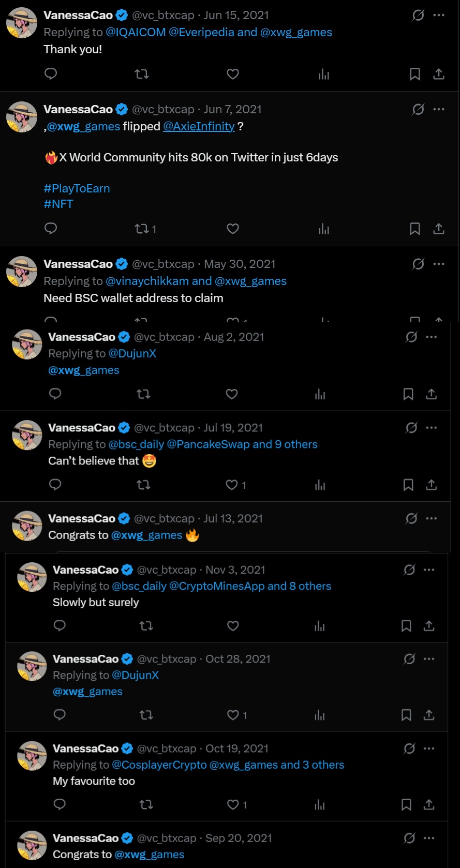The width and height of the screenshot is (460, 868).
Task: Repost the 'Can't believe that' tweet
Action: (143, 485)
